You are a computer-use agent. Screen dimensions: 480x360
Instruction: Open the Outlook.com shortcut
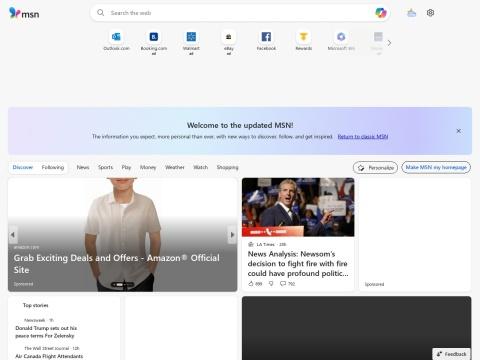click(x=116, y=41)
